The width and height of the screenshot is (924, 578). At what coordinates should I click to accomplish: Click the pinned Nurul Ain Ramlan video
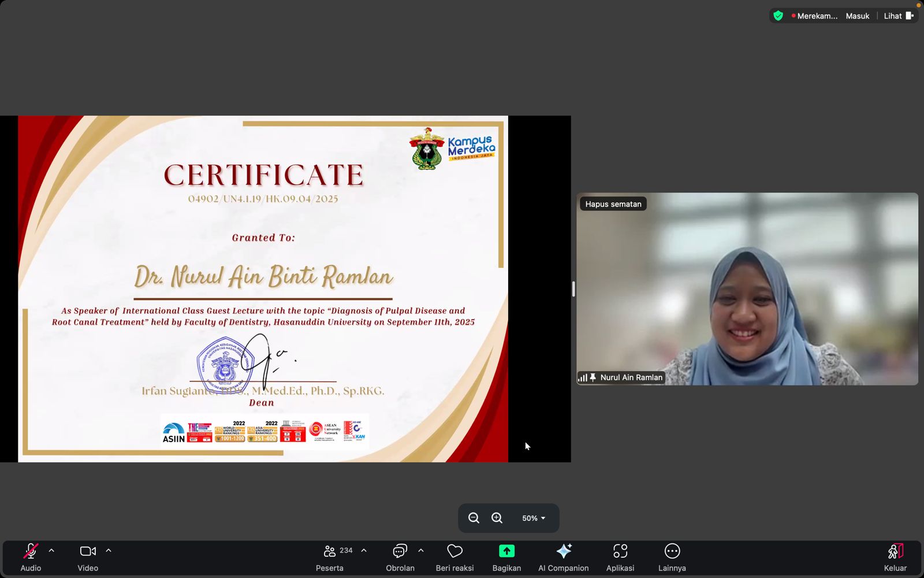(747, 289)
